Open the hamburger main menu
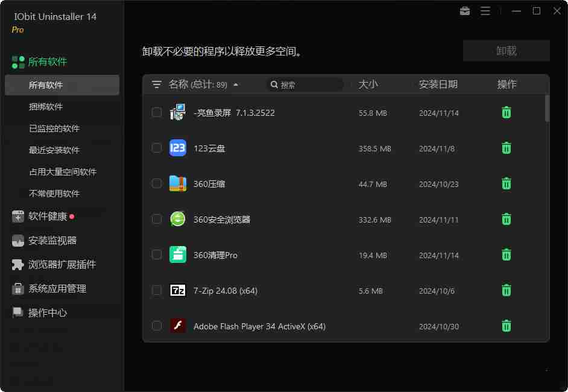The height and width of the screenshot is (392, 568). coord(485,11)
